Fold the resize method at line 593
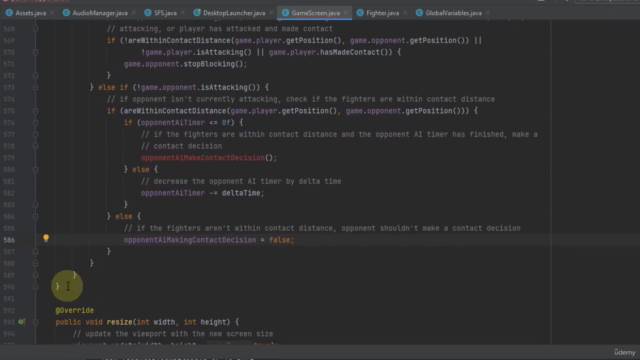This screenshot has width=640, height=360. (x=36, y=322)
